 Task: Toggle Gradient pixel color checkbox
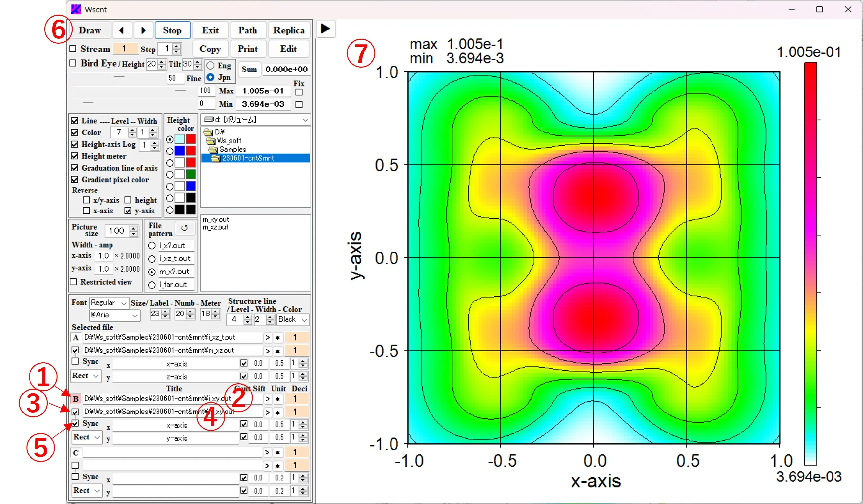[x=75, y=179]
